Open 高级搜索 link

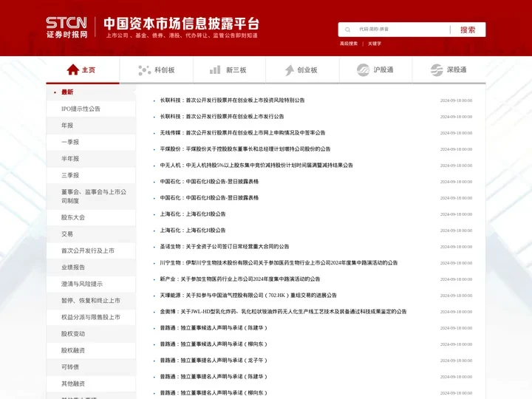coord(349,44)
